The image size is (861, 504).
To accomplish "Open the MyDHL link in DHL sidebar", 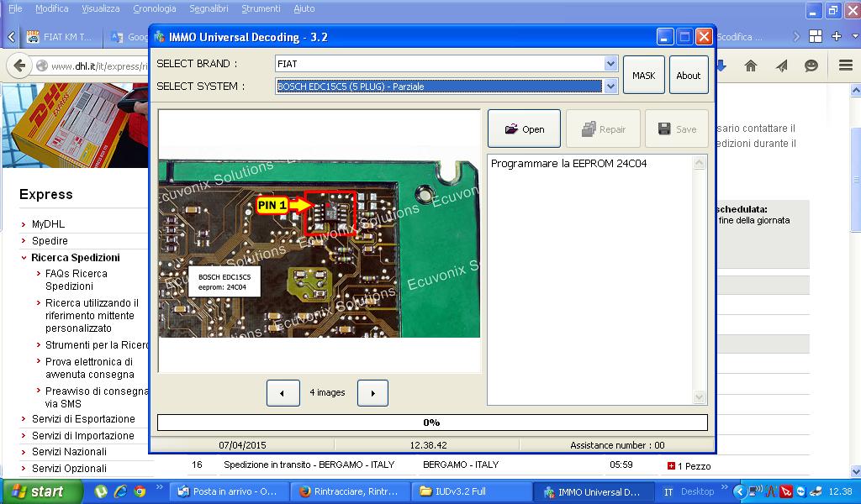I will coord(48,224).
